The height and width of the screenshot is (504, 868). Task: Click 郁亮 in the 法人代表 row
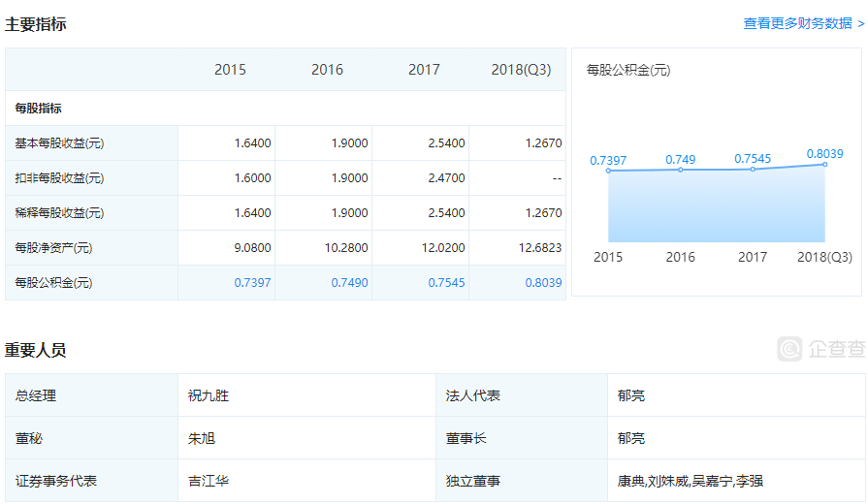(631, 395)
